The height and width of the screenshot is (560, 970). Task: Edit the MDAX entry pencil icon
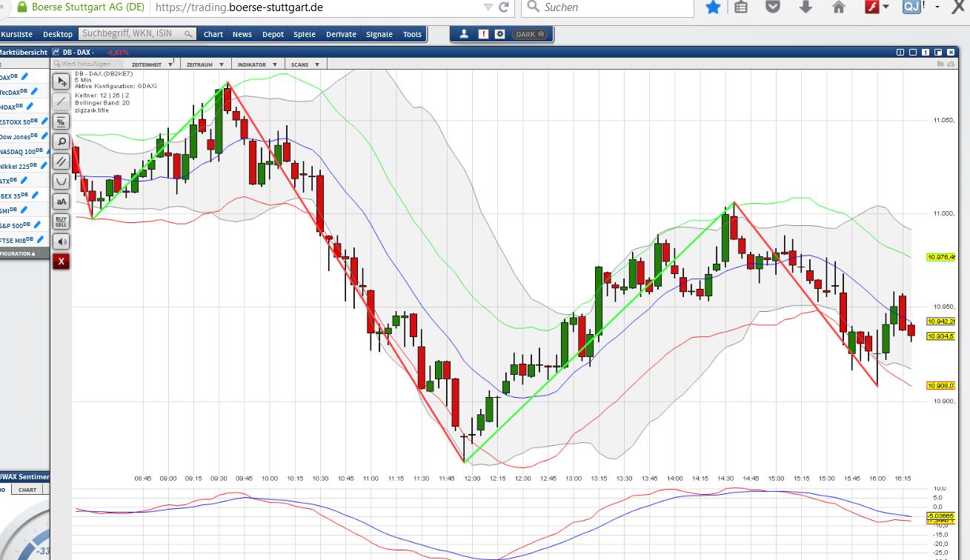tap(29, 107)
